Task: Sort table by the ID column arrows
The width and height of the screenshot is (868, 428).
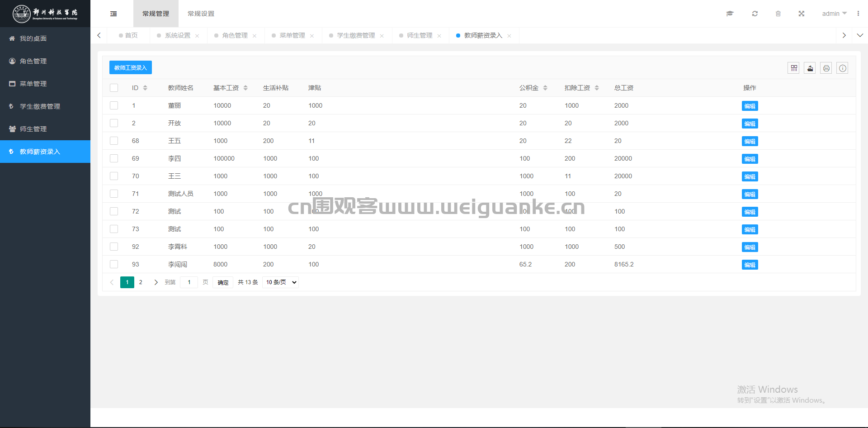Action: click(x=145, y=88)
